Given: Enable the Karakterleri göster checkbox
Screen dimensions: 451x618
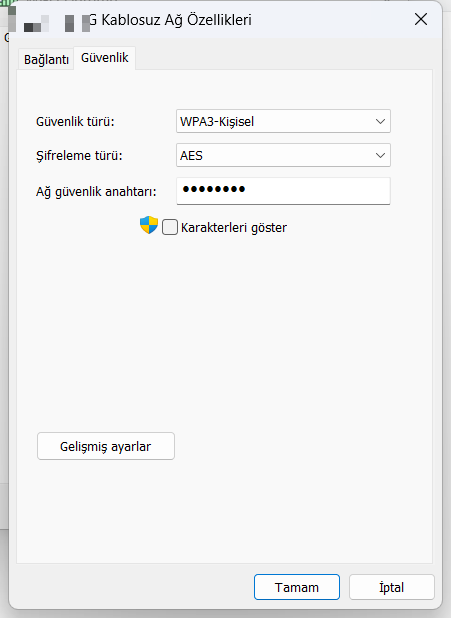Looking at the screenshot, I should (x=170, y=227).
